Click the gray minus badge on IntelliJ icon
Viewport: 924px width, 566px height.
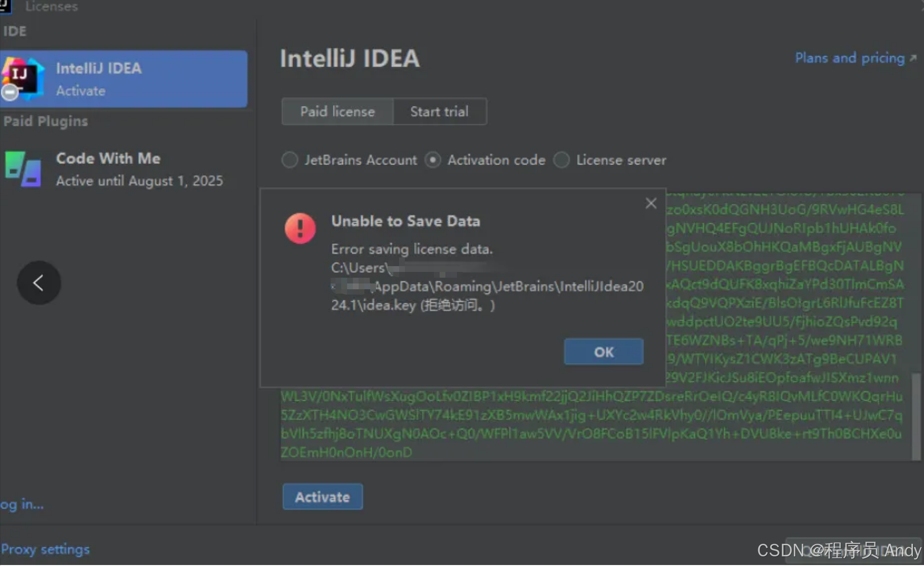pyautogui.click(x=10, y=92)
